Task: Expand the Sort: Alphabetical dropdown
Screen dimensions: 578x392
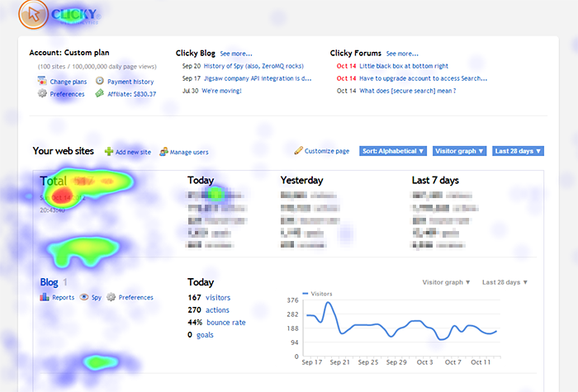Action: click(x=393, y=151)
